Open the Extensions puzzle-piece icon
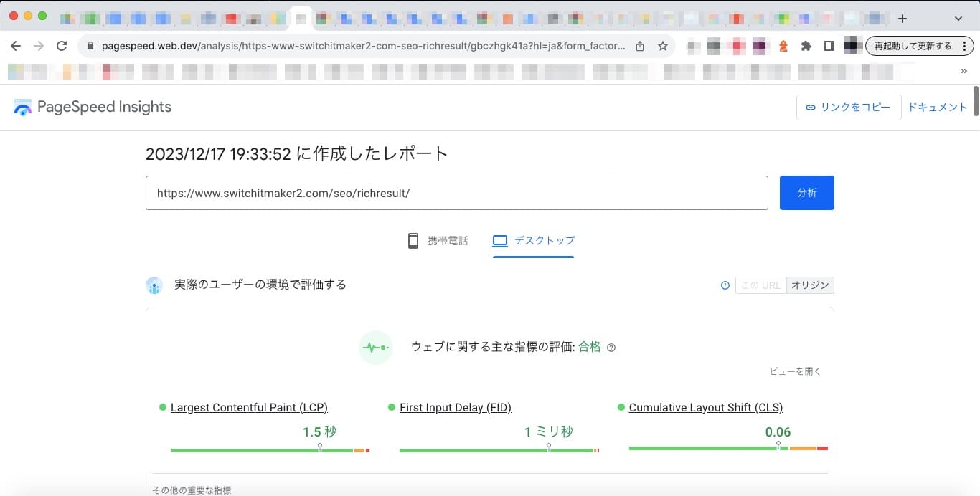The height and width of the screenshot is (496, 980). click(x=806, y=46)
